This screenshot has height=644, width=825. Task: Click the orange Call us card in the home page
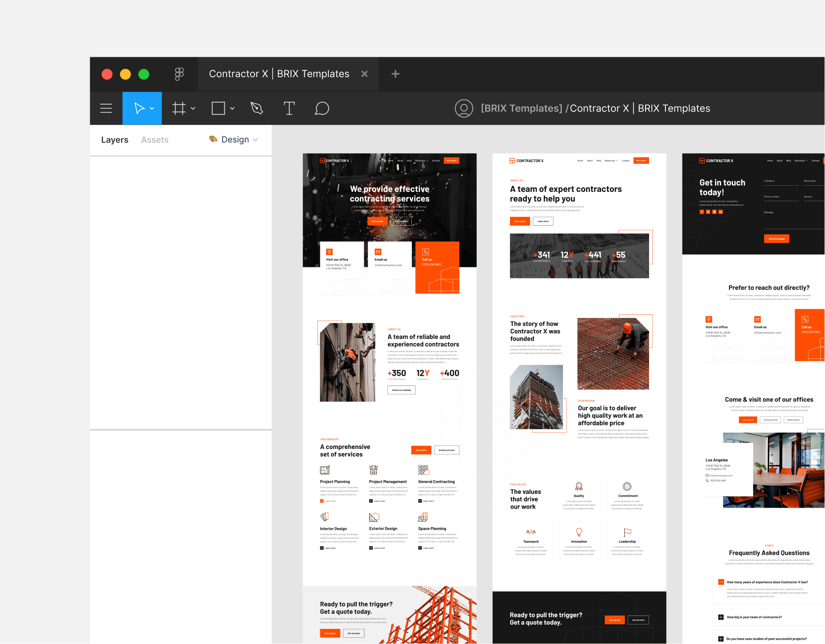click(437, 267)
